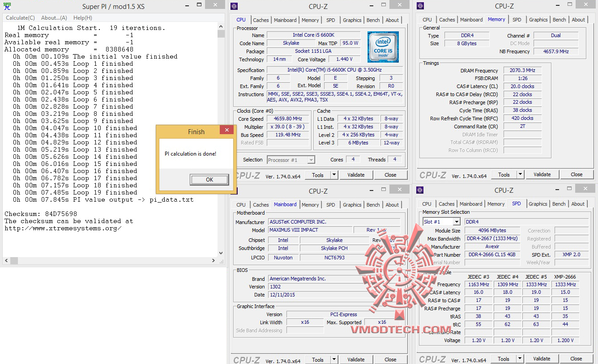Click the NB Frequency value 4657.9 MHz
The image size is (598, 364).
click(x=556, y=51)
